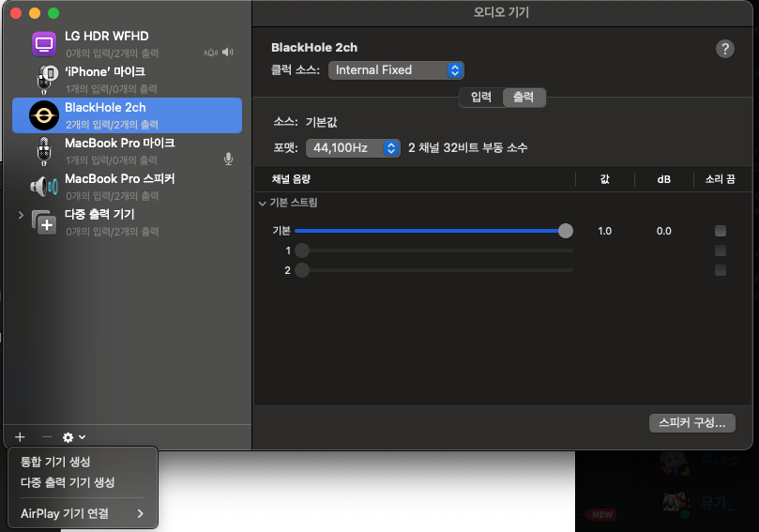Click the 0.0 dB value of 기본 channel
759x532 pixels.
pos(663,231)
